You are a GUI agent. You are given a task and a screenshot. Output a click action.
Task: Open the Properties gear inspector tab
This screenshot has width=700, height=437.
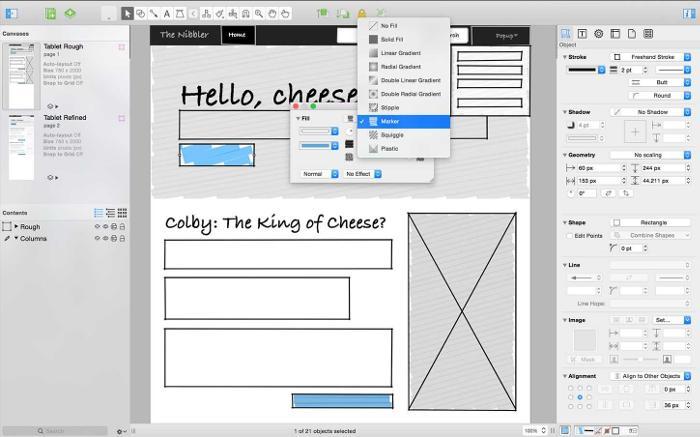pos(599,33)
